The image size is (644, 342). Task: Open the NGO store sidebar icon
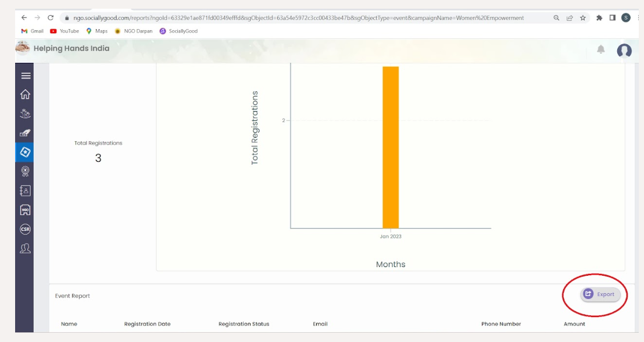click(25, 210)
